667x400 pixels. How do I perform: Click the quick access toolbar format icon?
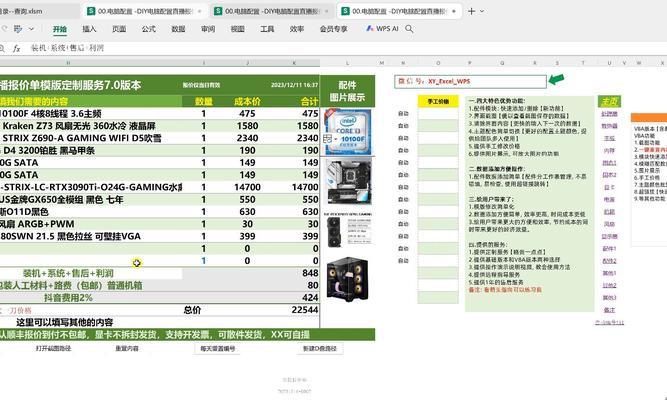(x=18, y=29)
